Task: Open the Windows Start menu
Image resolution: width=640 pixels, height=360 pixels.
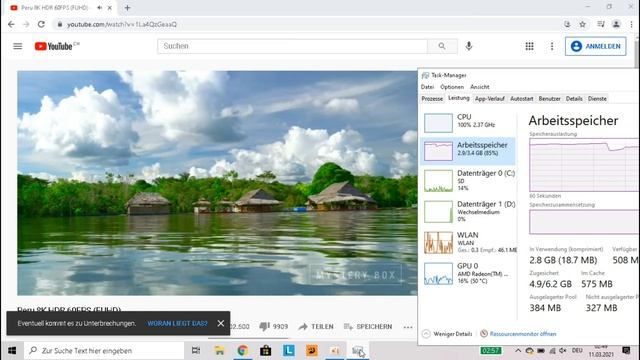Action: (12, 351)
